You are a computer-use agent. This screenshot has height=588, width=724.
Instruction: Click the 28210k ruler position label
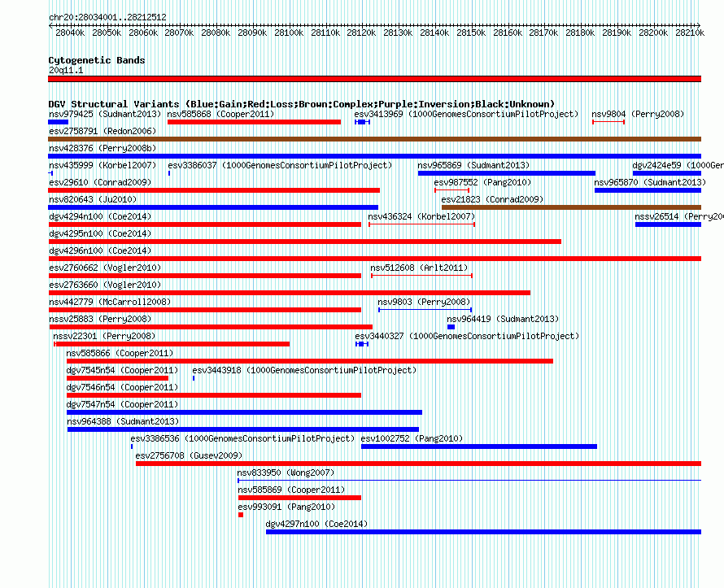tap(690, 33)
